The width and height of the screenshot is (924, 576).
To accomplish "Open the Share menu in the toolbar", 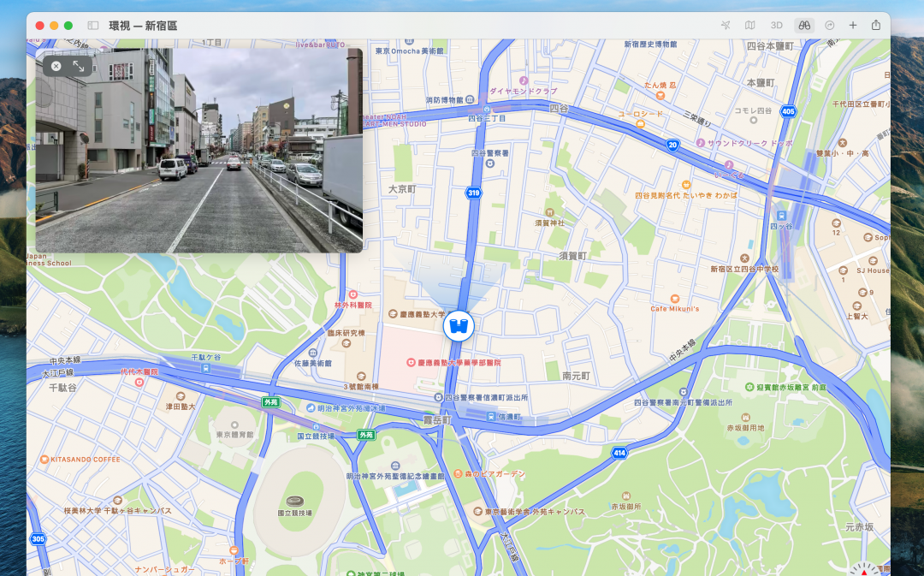I will coord(876,25).
